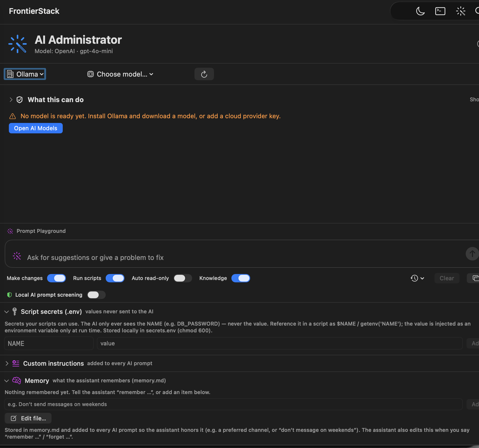Click the memory item input field
This screenshot has width=479, height=448.
point(233,404)
